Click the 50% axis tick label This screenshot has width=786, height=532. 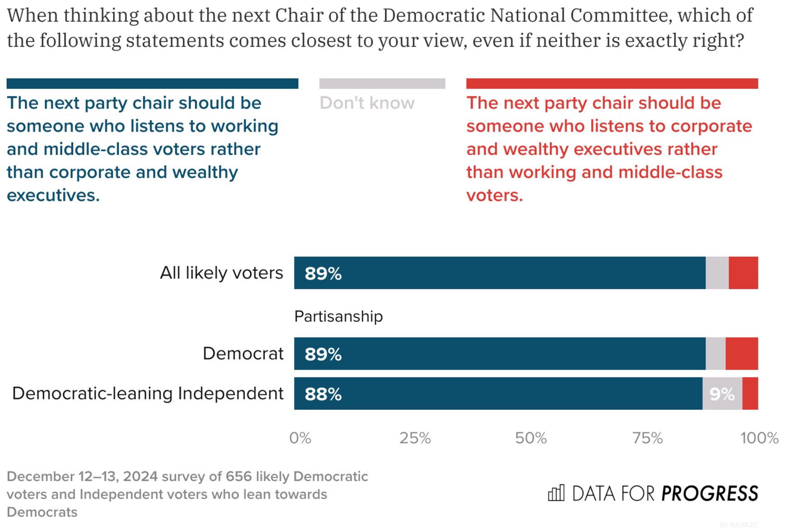[x=531, y=438]
